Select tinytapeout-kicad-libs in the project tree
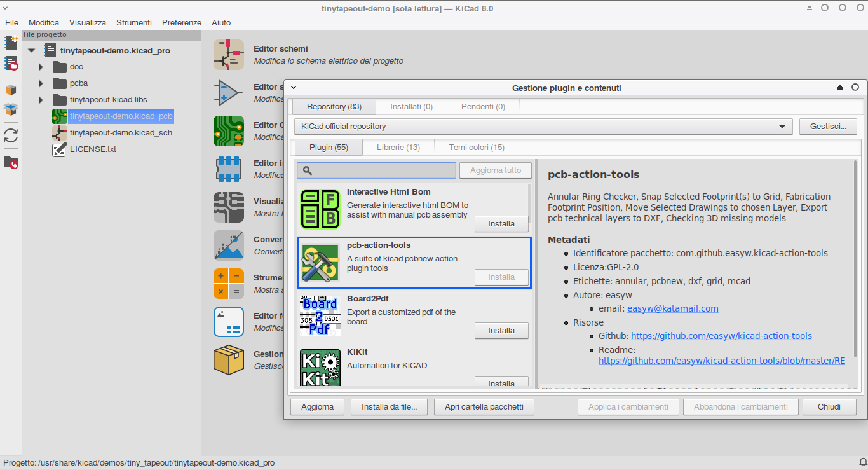This screenshot has height=470, width=868. pos(109,100)
